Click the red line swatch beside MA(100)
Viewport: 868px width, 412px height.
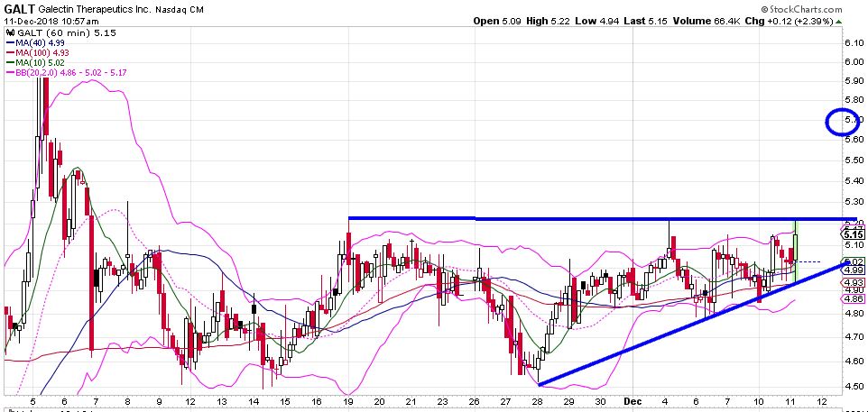tap(10, 52)
